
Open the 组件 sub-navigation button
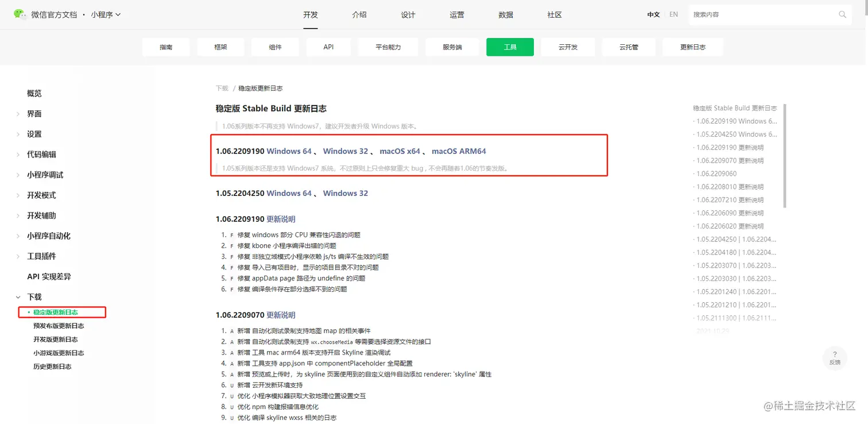click(x=275, y=47)
